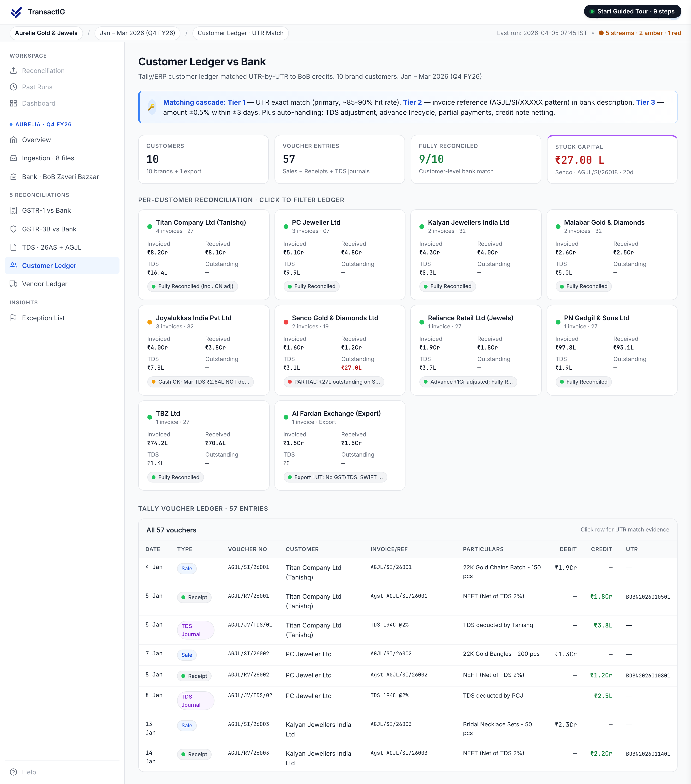
Task: Open TDS · 26AS + AGJL
Action: [x=62, y=247]
